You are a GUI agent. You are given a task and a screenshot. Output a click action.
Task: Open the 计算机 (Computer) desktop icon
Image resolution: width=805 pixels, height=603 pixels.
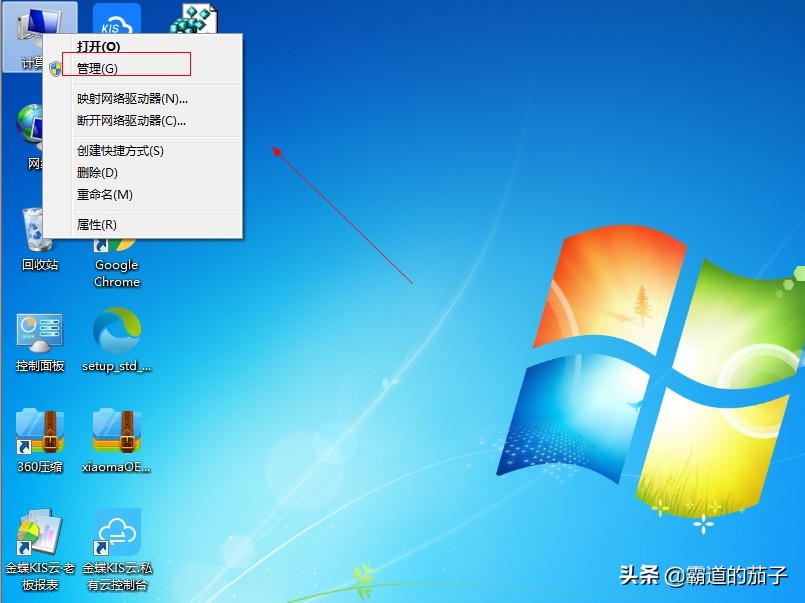click(39, 25)
